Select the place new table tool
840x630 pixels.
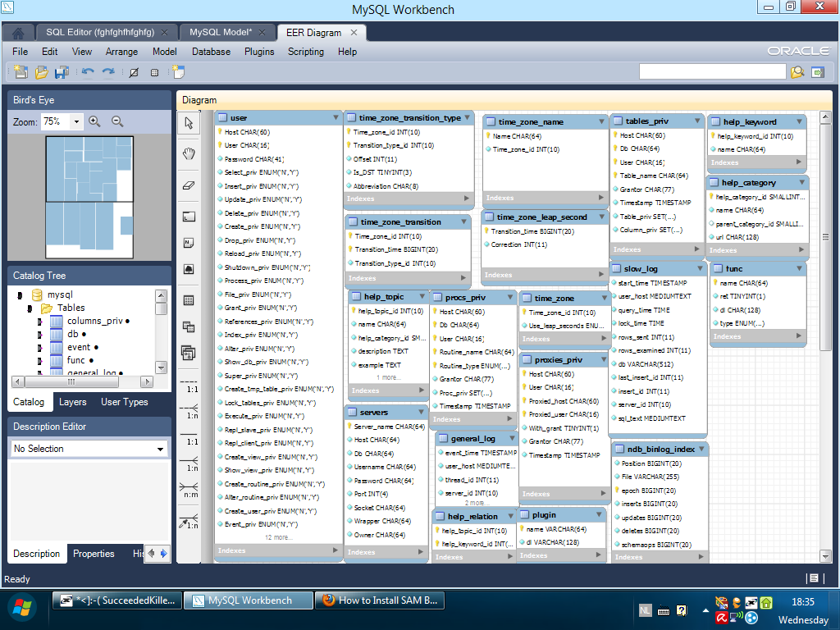(189, 300)
